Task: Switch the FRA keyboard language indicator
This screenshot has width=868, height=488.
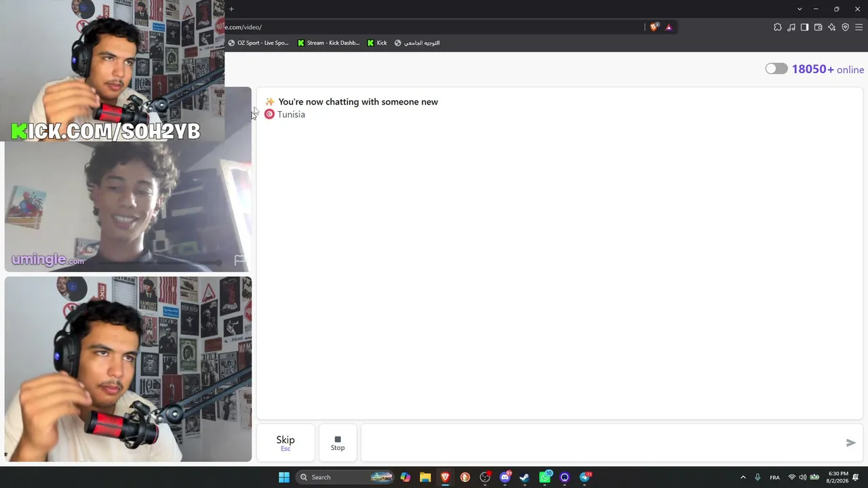Action: pyautogui.click(x=774, y=477)
